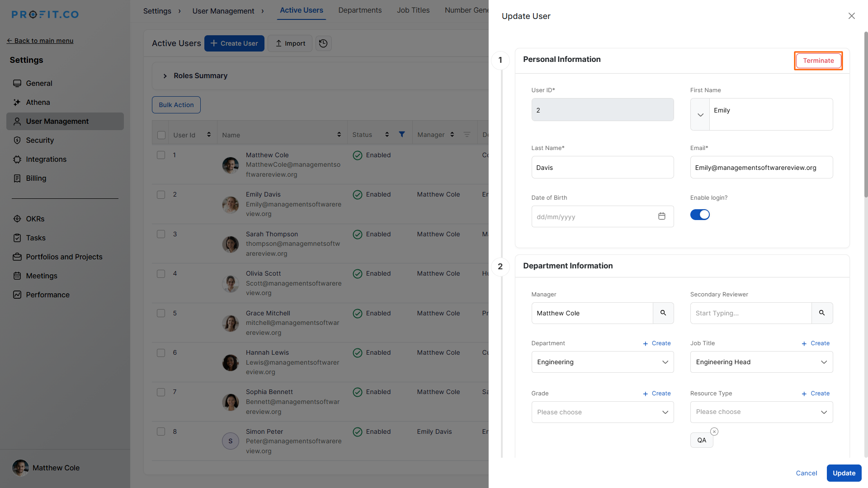868x488 pixels.
Task: Click the history clock icon beside Import
Action: point(323,43)
